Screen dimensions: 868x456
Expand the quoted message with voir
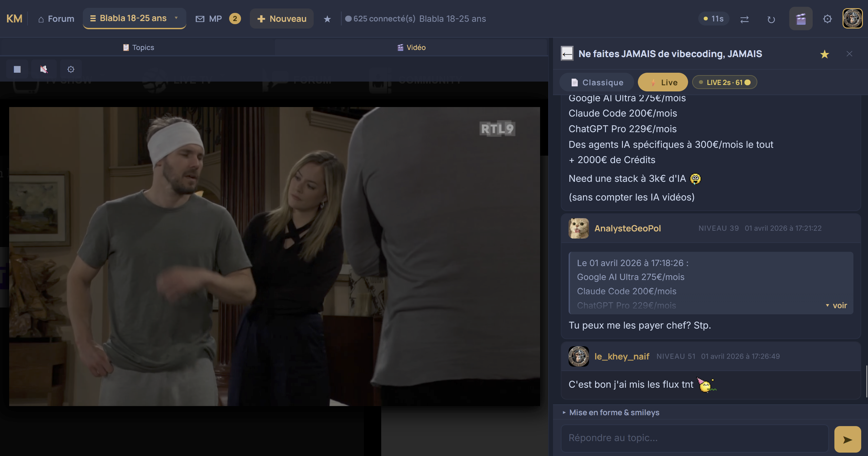[x=837, y=305]
